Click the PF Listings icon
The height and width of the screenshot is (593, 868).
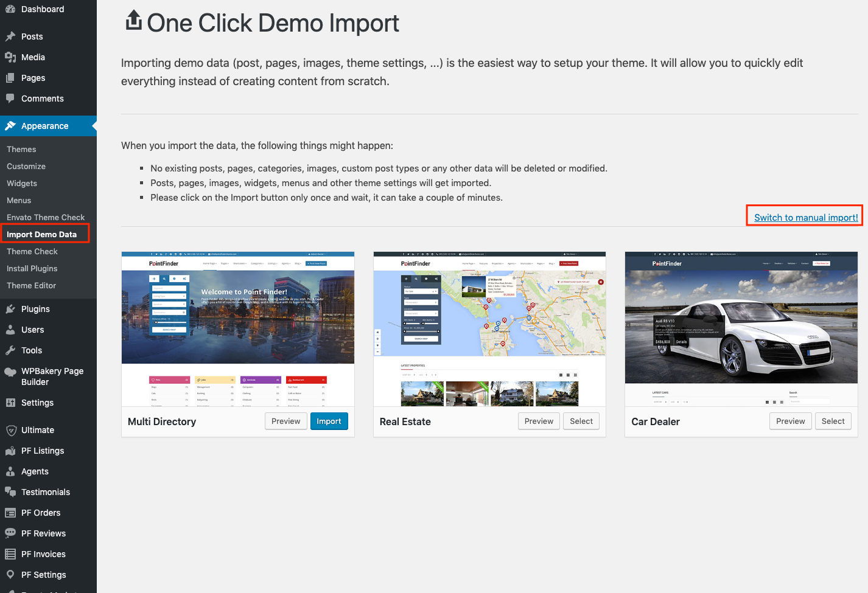tap(10, 451)
